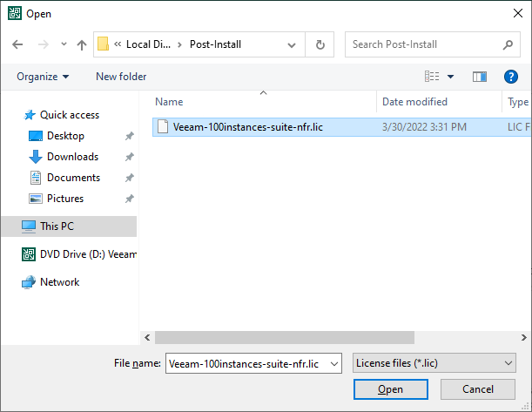Click scroll-right arrow on horizontal scrollbar
Viewport: 532px width, 412px height.
[524, 338]
